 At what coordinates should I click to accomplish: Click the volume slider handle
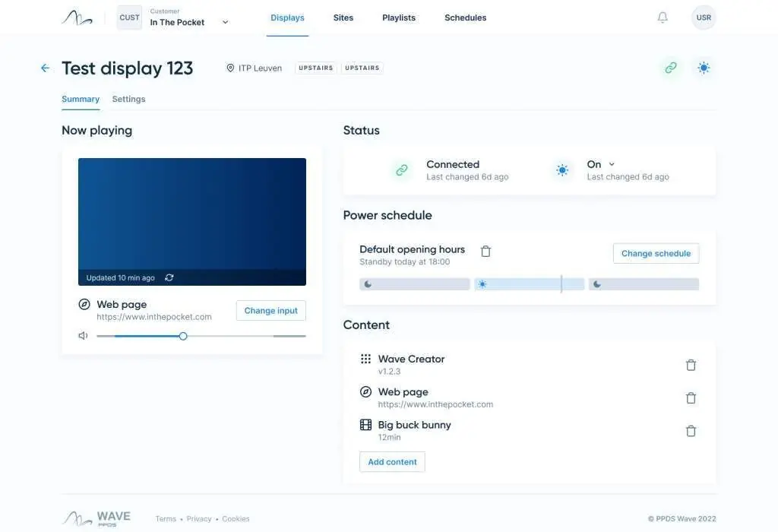pyautogui.click(x=183, y=336)
